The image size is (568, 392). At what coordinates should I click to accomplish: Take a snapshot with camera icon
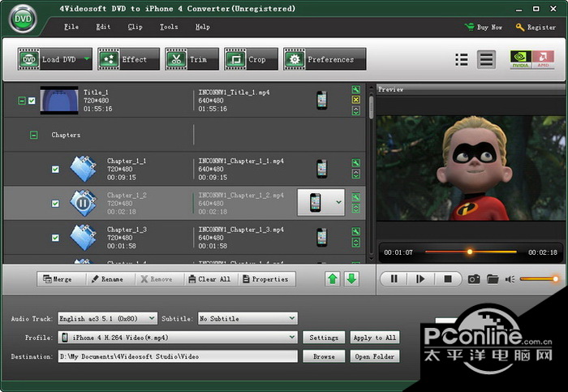pos(474,279)
